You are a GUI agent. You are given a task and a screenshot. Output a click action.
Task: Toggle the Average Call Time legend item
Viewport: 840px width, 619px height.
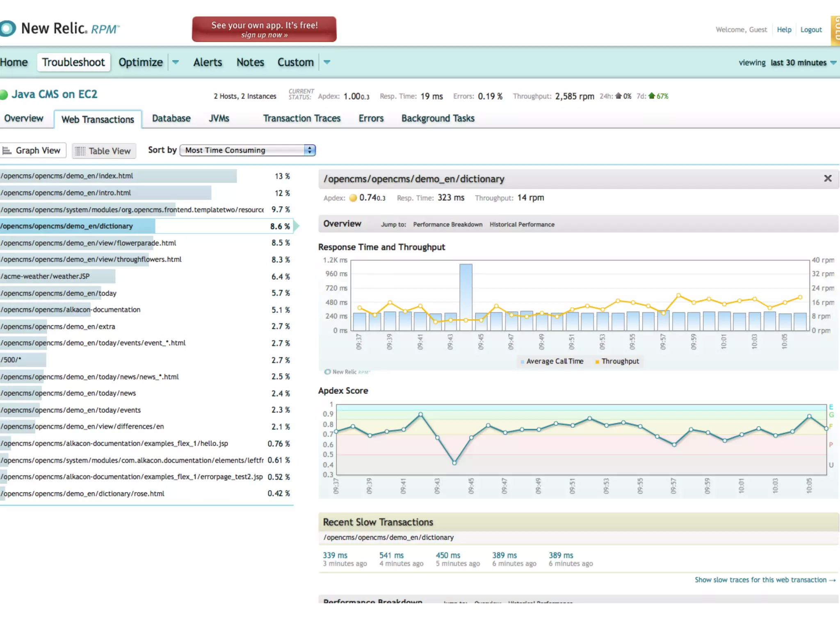(x=554, y=361)
